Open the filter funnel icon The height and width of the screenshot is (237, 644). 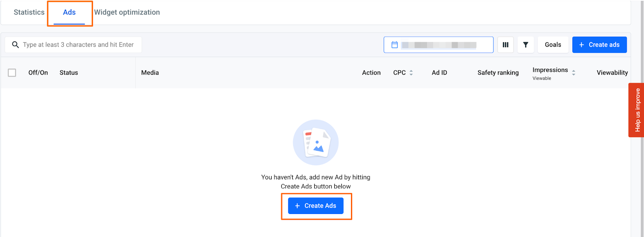[526, 45]
